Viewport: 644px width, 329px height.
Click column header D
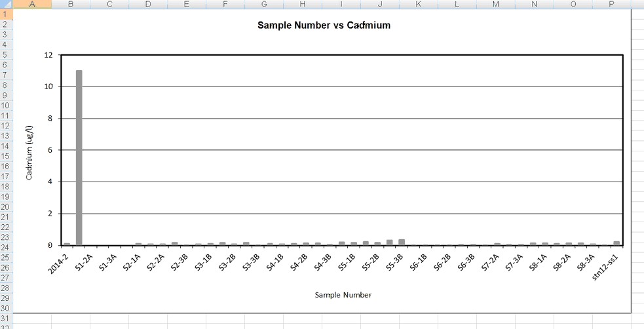148,5
